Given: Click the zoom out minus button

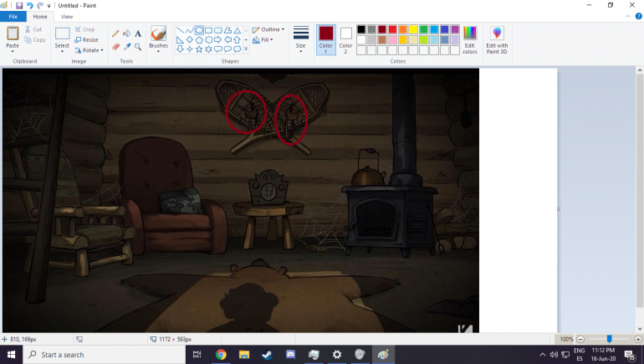Looking at the screenshot, I should (580, 340).
